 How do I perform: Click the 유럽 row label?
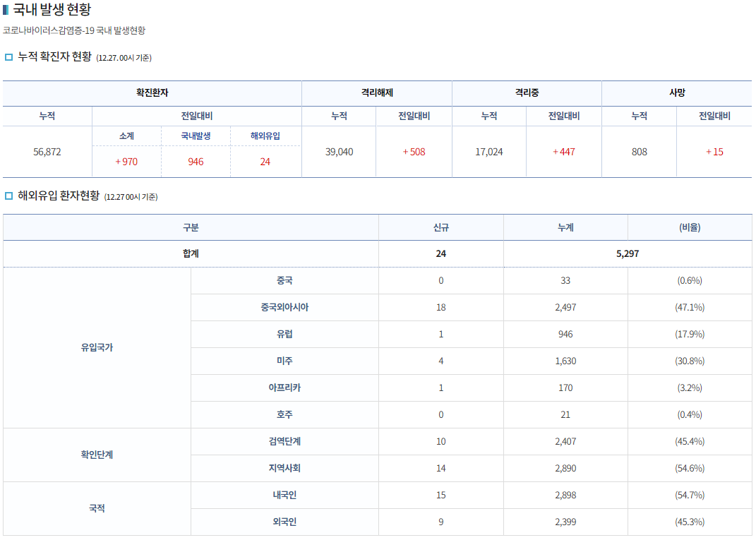[284, 334]
